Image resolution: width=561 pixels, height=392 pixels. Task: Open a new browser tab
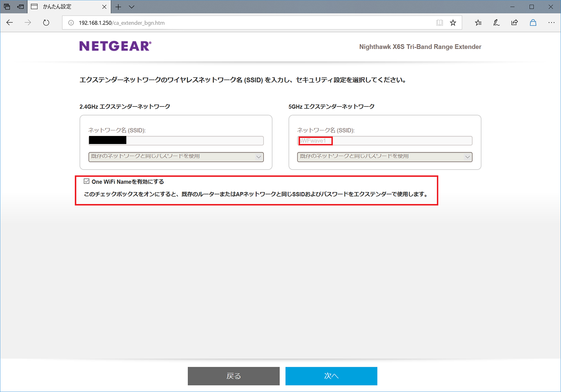(118, 7)
